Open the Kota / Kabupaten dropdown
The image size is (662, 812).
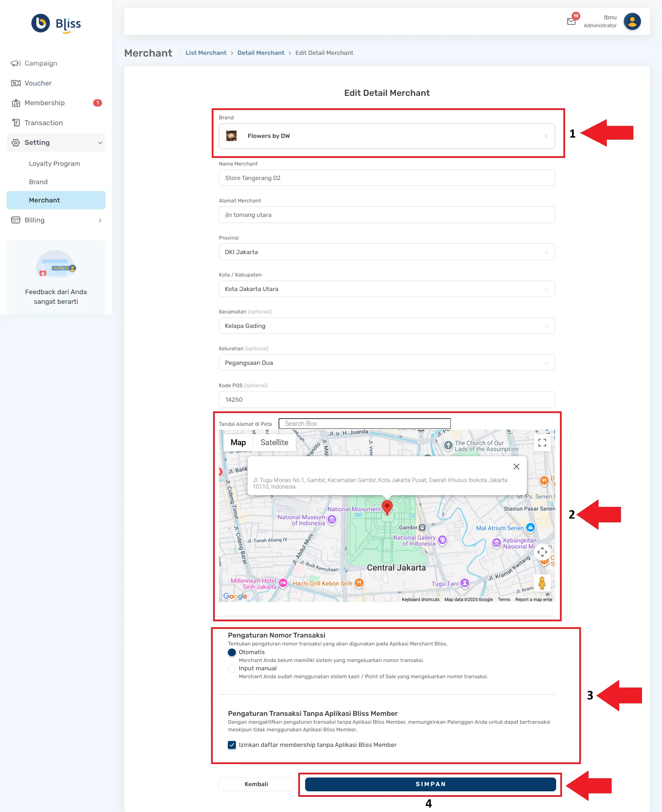(x=386, y=289)
